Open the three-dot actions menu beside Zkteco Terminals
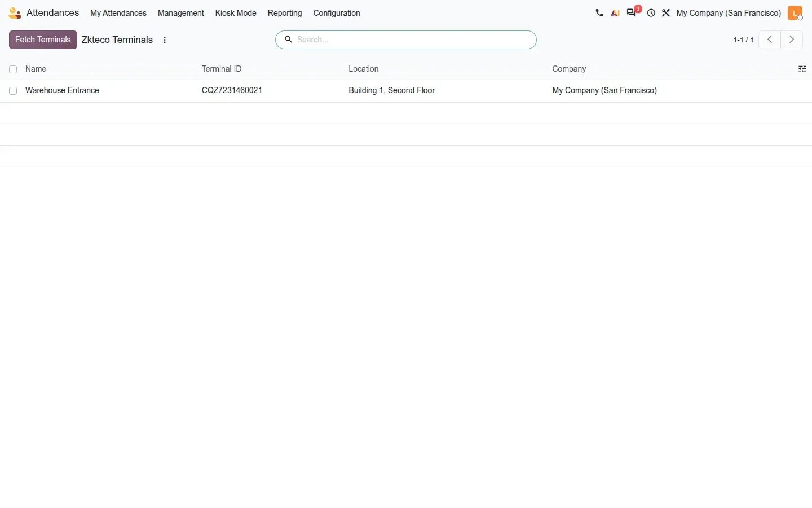Image resolution: width=812 pixels, height=508 pixels. click(x=165, y=40)
